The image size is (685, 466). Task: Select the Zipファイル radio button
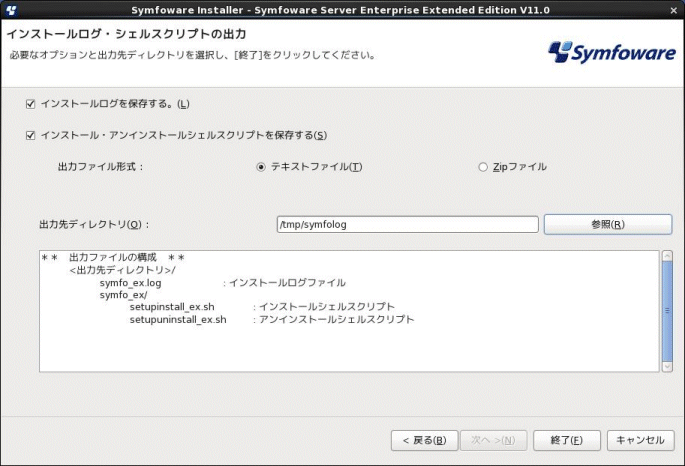[483, 167]
